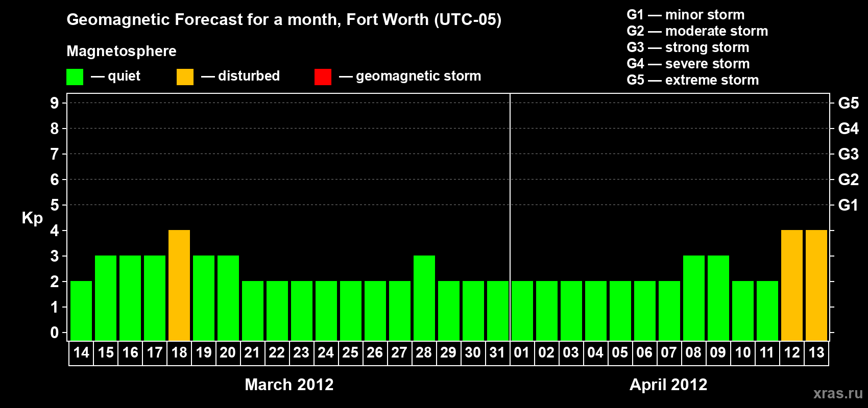Click the March 2012 month label
The width and height of the screenshot is (868, 408).
(289, 385)
